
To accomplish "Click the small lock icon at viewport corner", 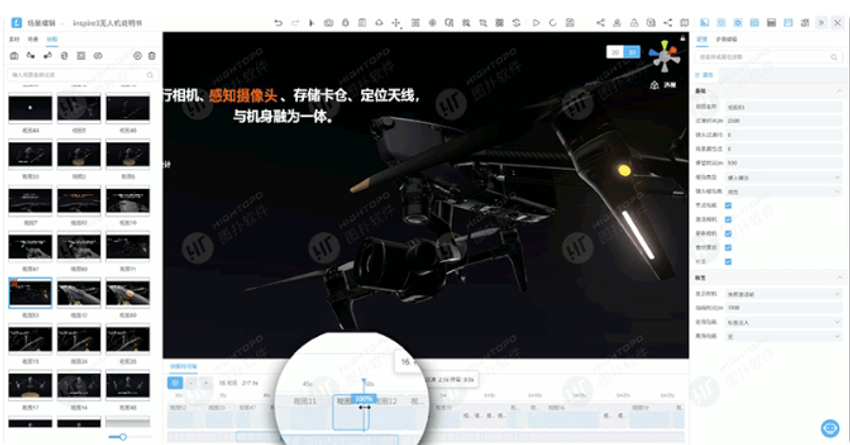I will coord(682,38).
